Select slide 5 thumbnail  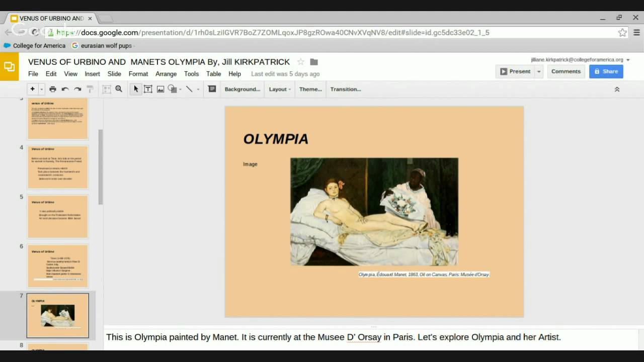[x=58, y=216]
